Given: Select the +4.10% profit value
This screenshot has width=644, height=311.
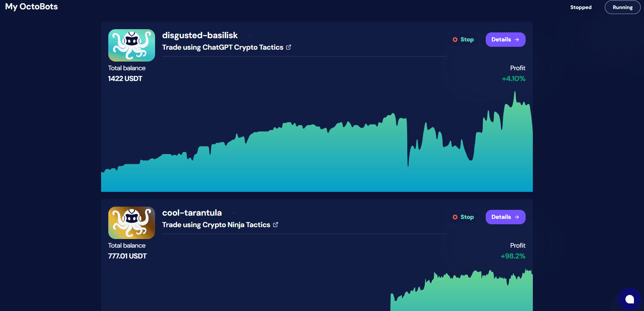Looking at the screenshot, I should pos(514,78).
